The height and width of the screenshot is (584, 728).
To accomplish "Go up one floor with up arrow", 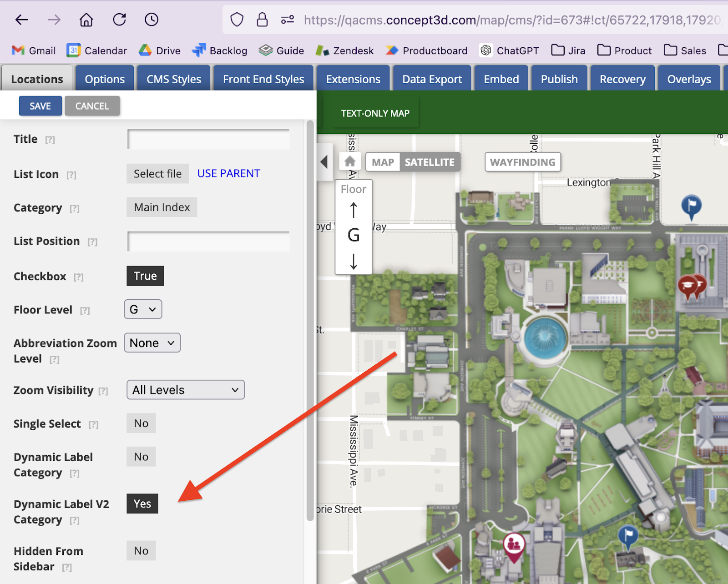I will [354, 210].
